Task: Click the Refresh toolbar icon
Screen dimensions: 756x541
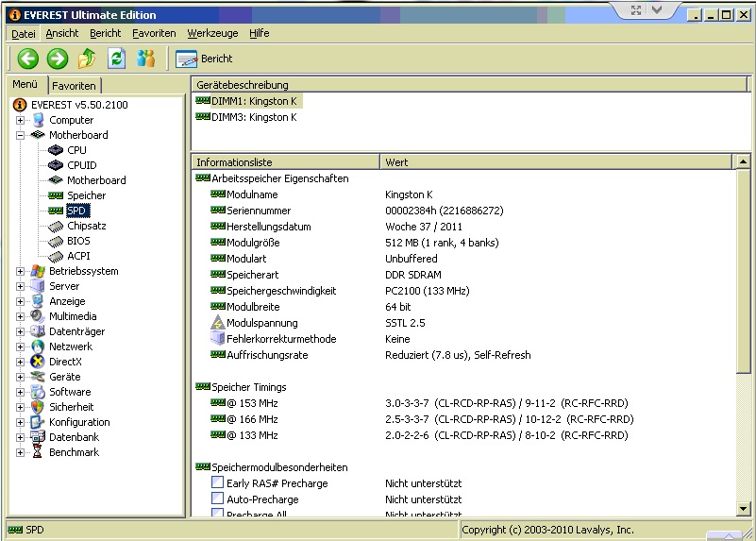Action: (x=117, y=59)
